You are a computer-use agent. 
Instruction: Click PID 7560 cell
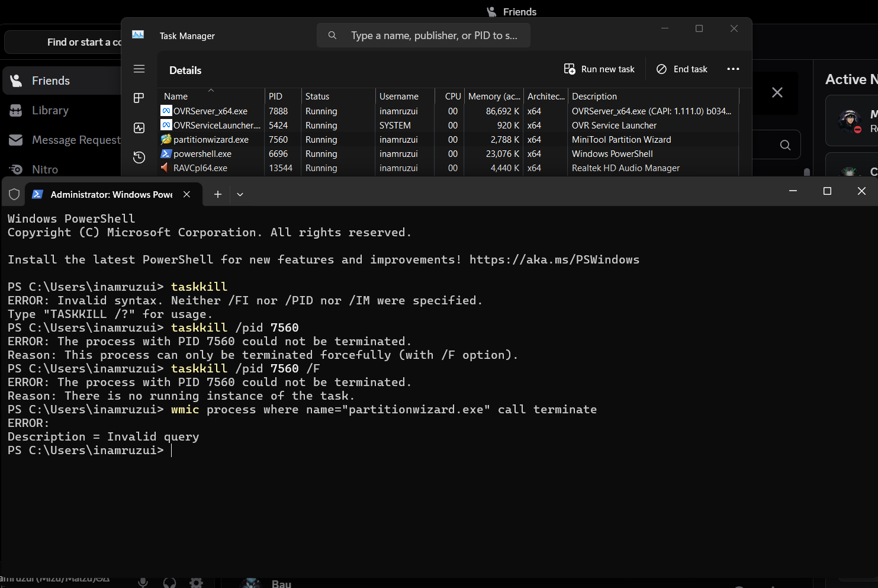278,140
